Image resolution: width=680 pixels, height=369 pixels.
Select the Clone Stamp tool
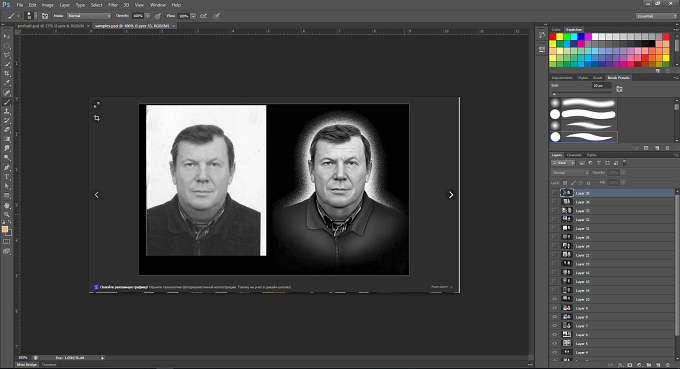(x=7, y=111)
